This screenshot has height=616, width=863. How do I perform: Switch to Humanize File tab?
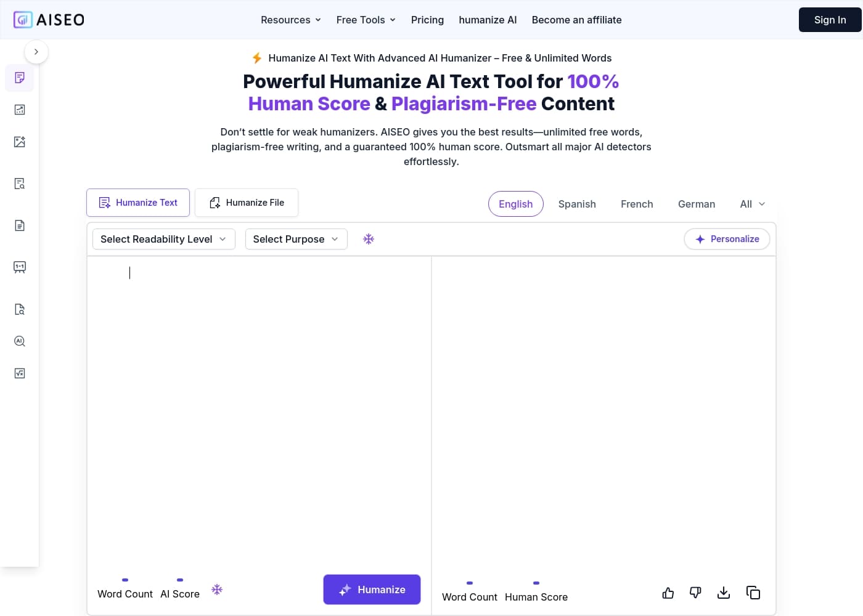click(x=247, y=203)
